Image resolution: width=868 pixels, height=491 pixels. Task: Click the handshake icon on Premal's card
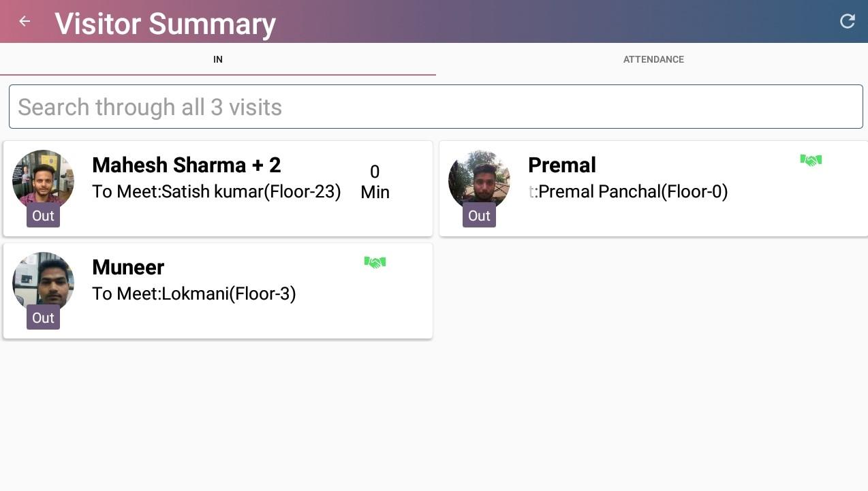[811, 160]
